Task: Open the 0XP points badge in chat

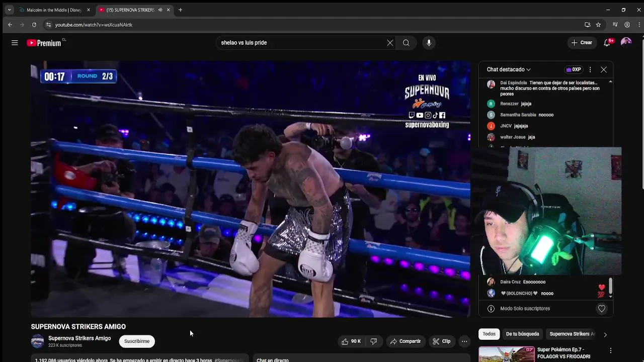Action: tap(574, 69)
